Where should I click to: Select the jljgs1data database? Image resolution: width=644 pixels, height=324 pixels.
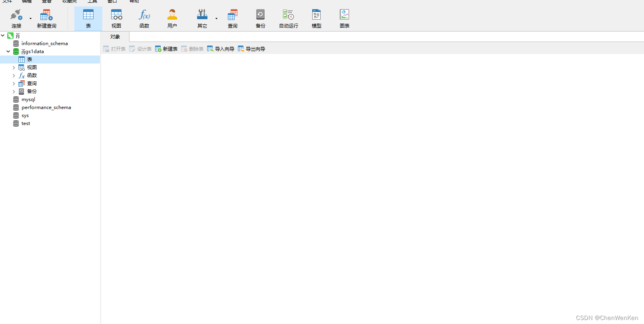(33, 52)
